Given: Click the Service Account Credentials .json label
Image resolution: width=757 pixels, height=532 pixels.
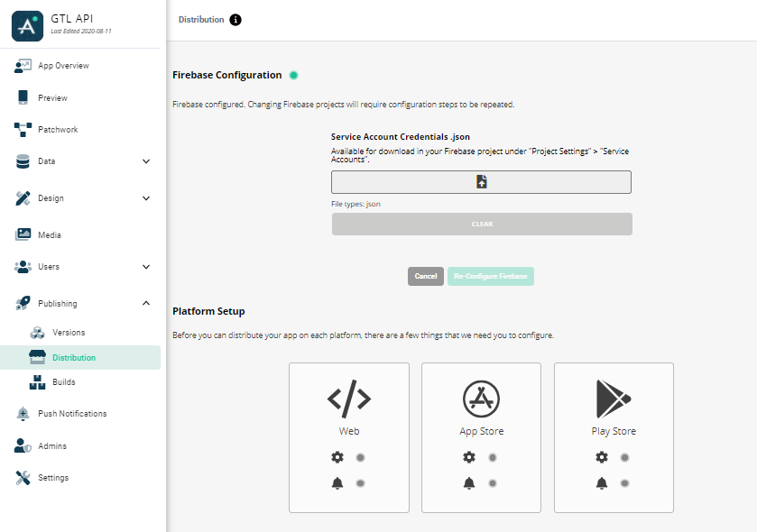Looking at the screenshot, I should coord(401,137).
